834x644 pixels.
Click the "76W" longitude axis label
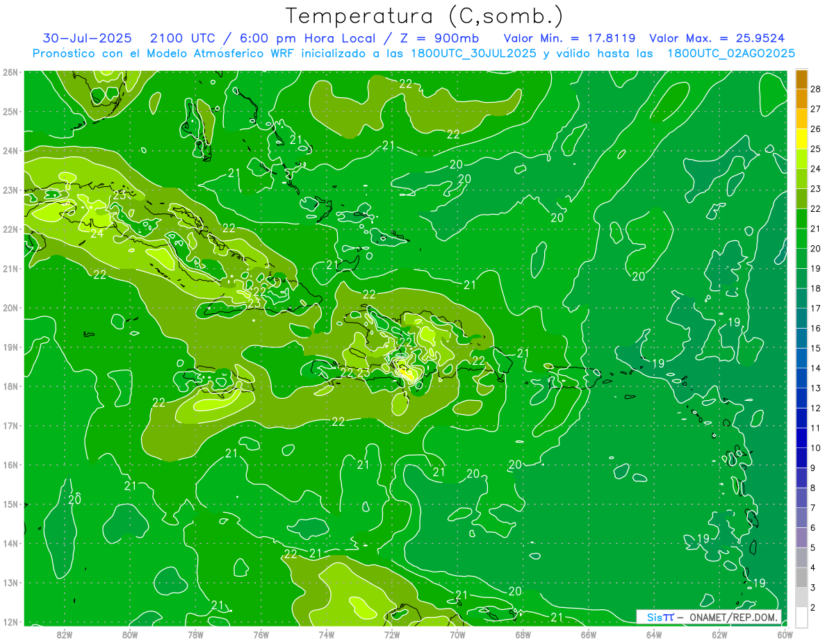coord(261,634)
